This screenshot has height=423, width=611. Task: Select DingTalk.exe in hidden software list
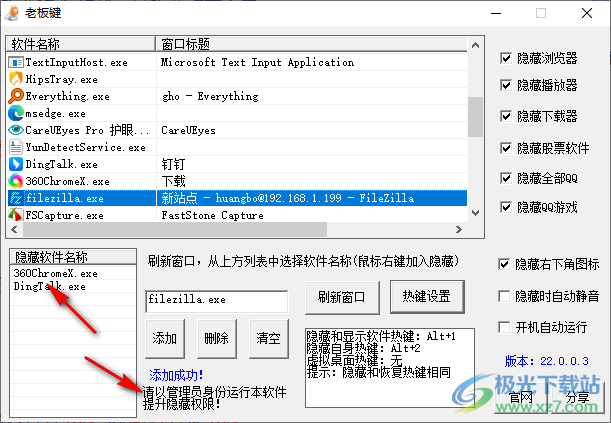click(73, 286)
